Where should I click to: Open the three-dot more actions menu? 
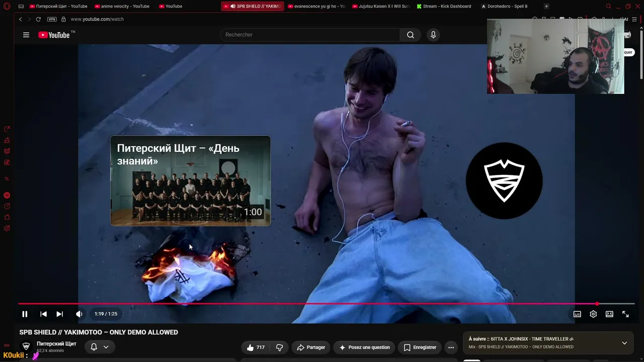click(x=451, y=347)
